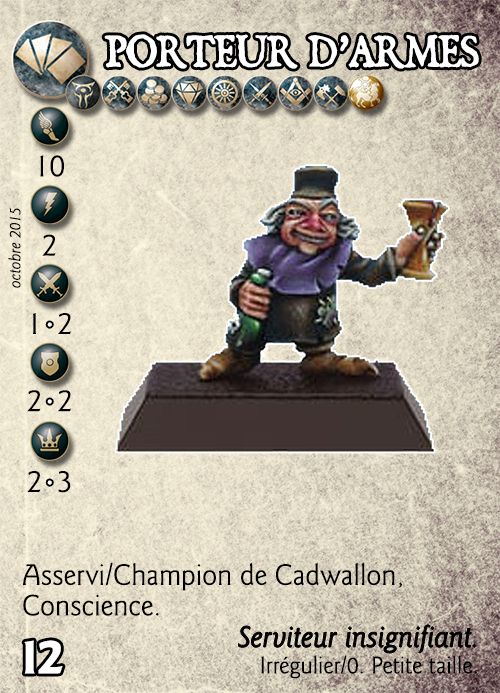Image resolution: width=500 pixels, height=693 pixels.
Task: Click the crossed swords in the guild row
Action: tap(260, 93)
